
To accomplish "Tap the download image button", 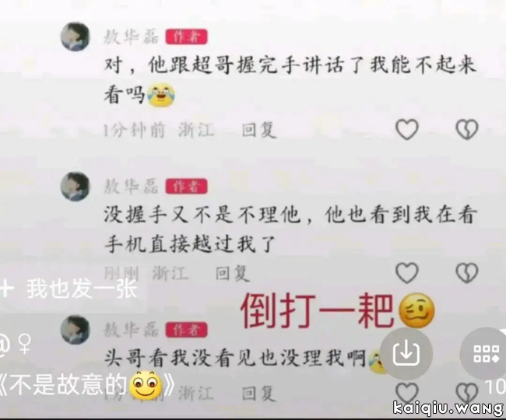I will pos(406,354).
